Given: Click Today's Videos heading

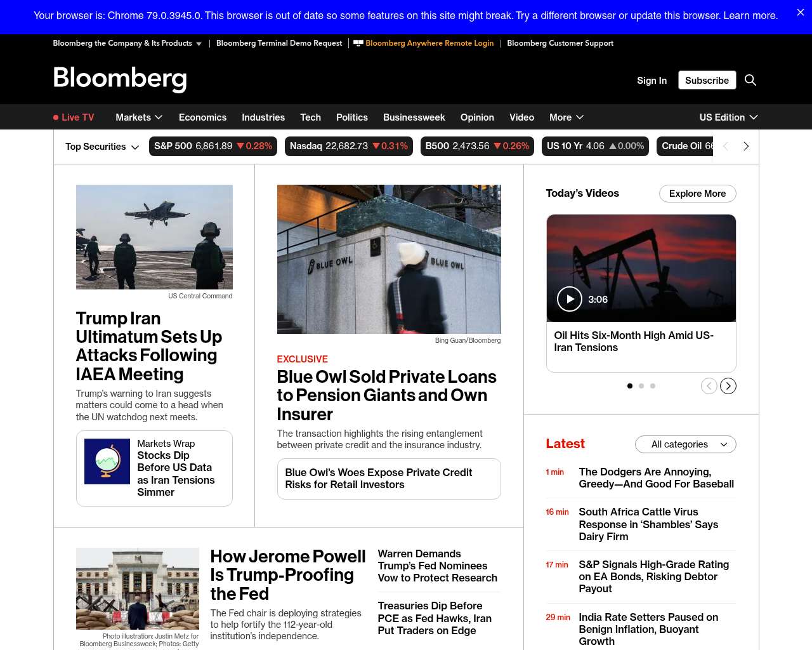Looking at the screenshot, I should [x=582, y=194].
